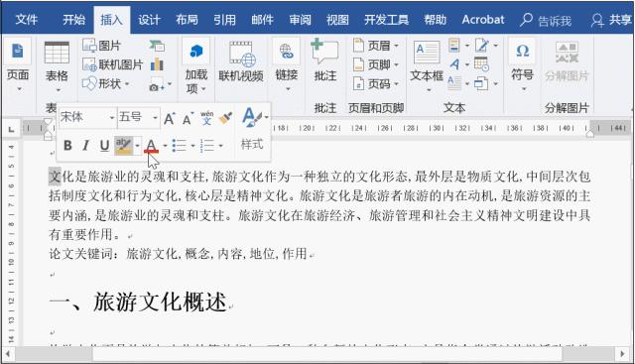Click 联机视频 (Online Video) button
635x364 pixels.
[x=241, y=62]
